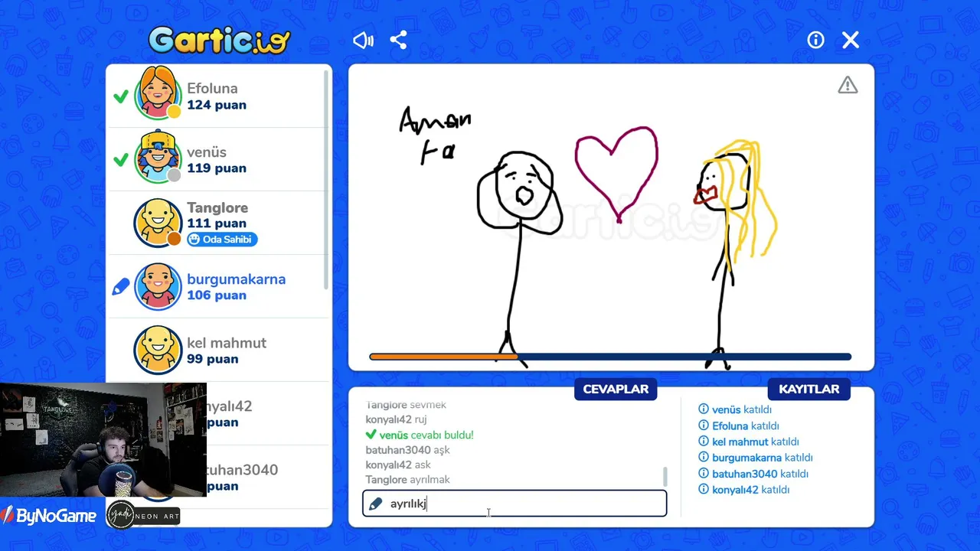Click 'kel mahmut' player name
Viewport: 980px width, 551px height.
[227, 343]
